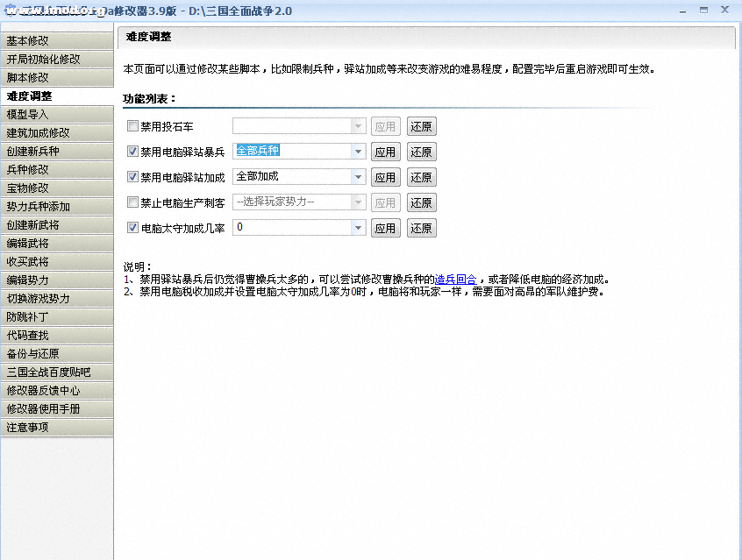
Task: Select 备份与还原 in the sidebar
Action: [57, 354]
